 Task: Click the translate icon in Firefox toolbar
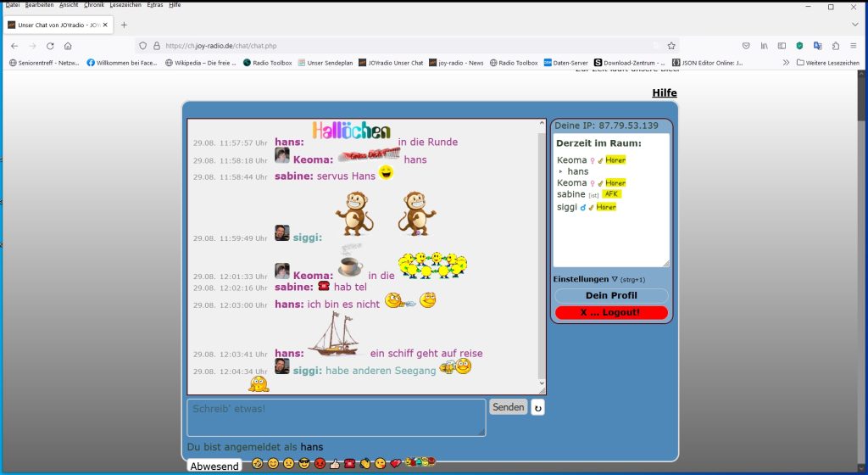(817, 46)
